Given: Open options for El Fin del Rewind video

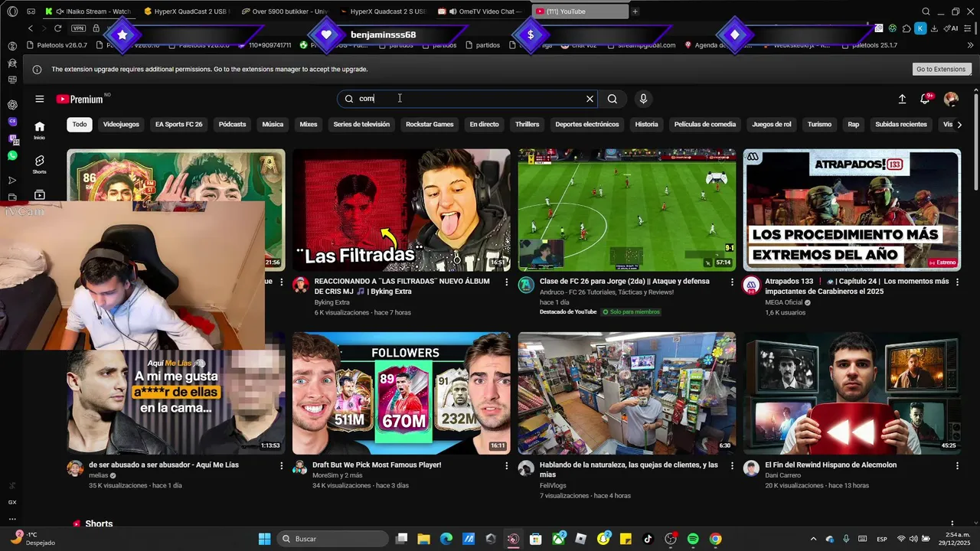Looking at the screenshot, I should point(957,465).
